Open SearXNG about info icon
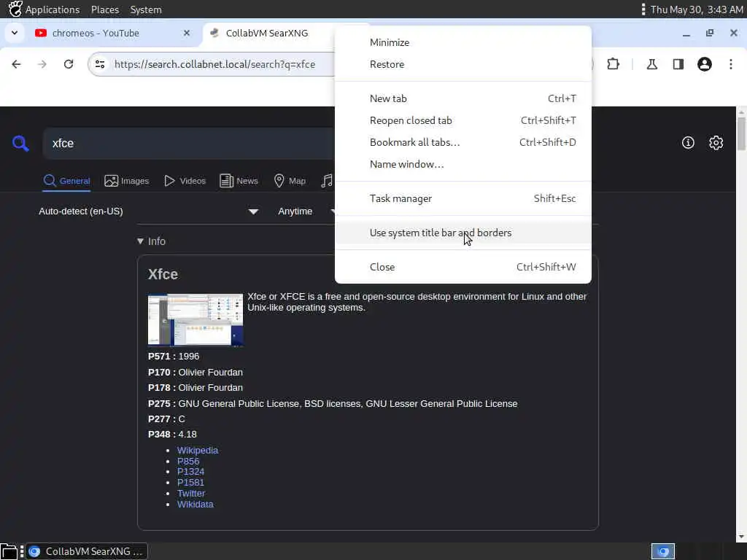This screenshot has height=560, width=747. (x=688, y=142)
